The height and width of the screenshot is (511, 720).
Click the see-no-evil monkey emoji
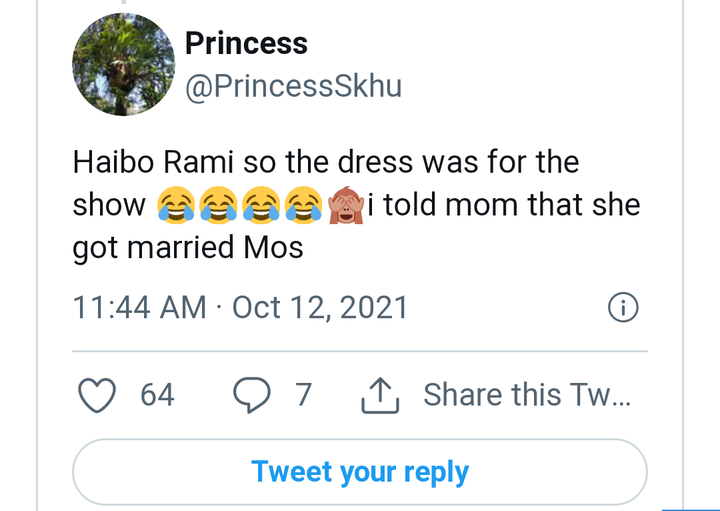coord(346,205)
